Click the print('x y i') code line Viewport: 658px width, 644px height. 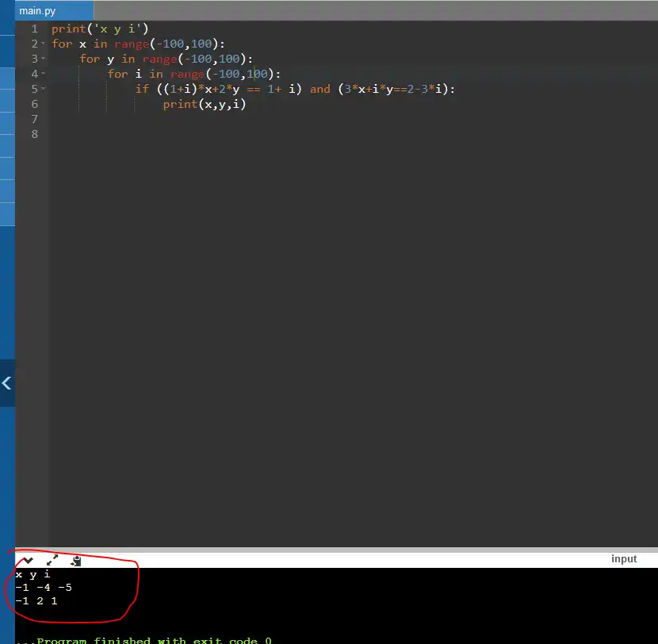pos(100,29)
